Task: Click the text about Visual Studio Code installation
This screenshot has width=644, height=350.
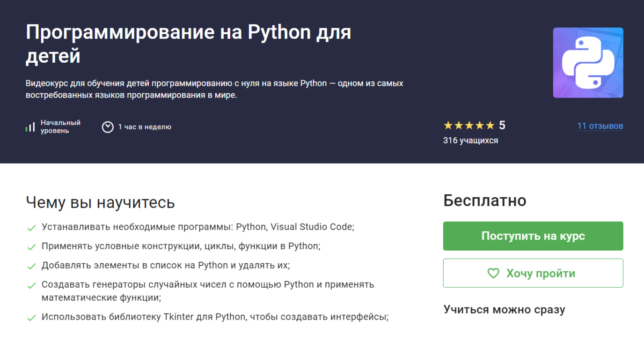Action: click(198, 227)
